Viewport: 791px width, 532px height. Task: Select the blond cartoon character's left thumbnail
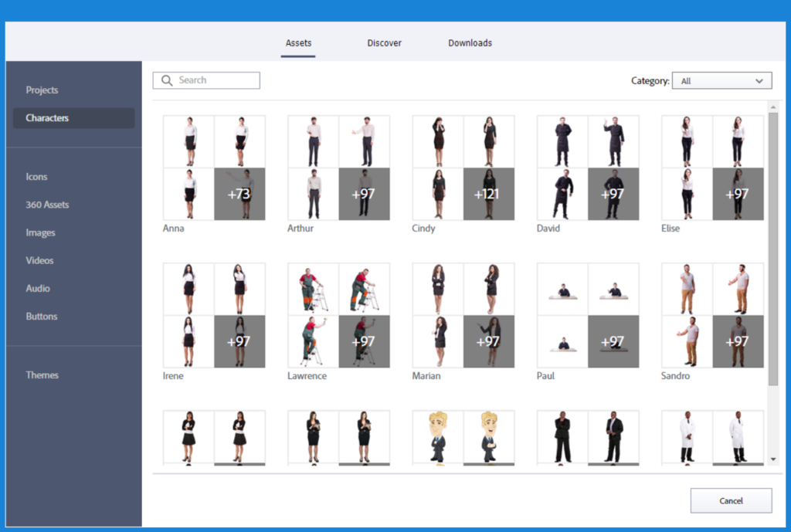click(438, 438)
